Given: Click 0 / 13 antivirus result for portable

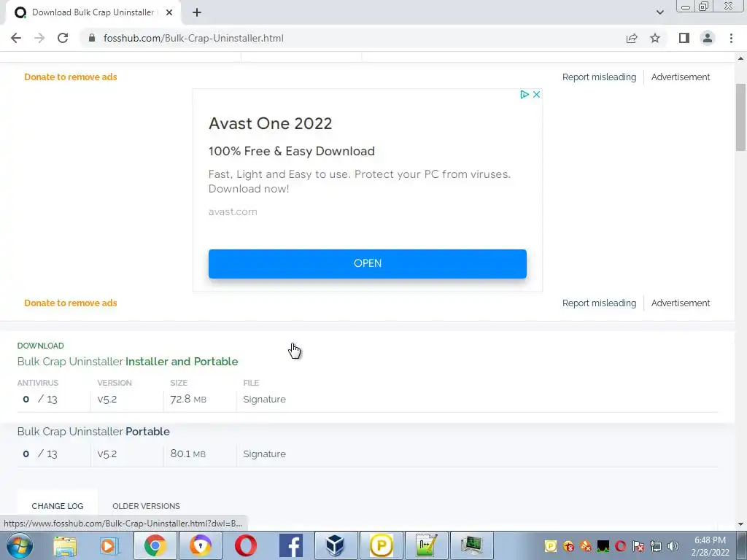Looking at the screenshot, I should (x=40, y=454).
